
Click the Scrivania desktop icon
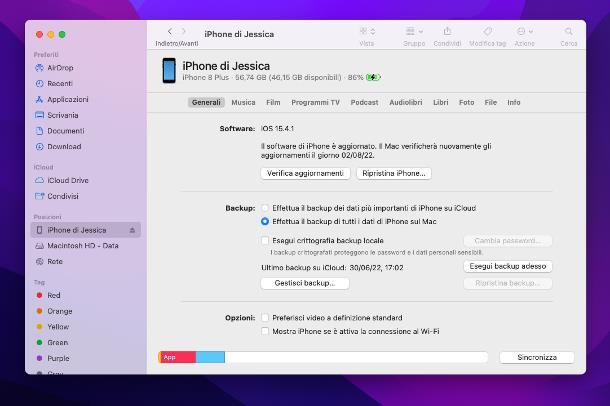click(x=39, y=115)
